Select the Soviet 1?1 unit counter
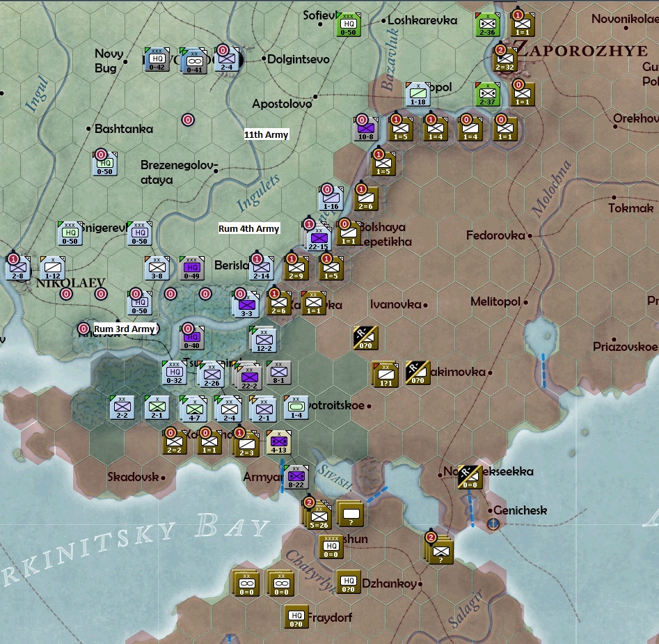This screenshot has width=659, height=644. point(386,375)
